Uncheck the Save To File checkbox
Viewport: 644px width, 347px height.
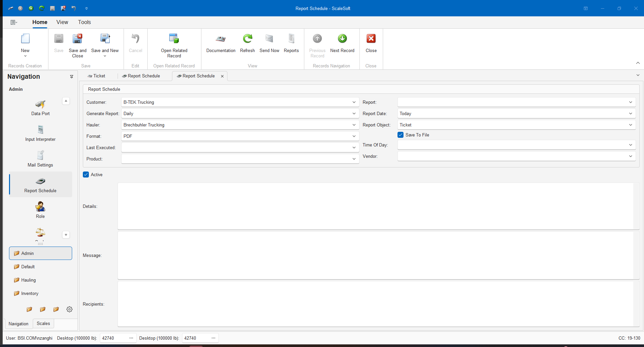[x=400, y=135]
